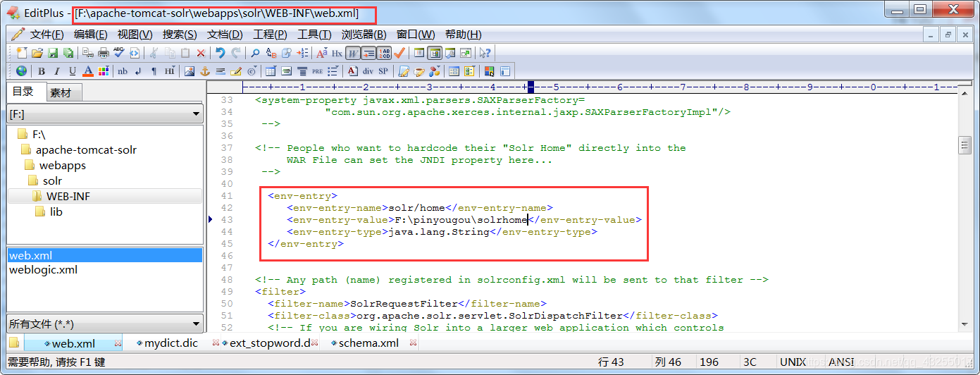Toggle the Output Window button

click(450, 53)
